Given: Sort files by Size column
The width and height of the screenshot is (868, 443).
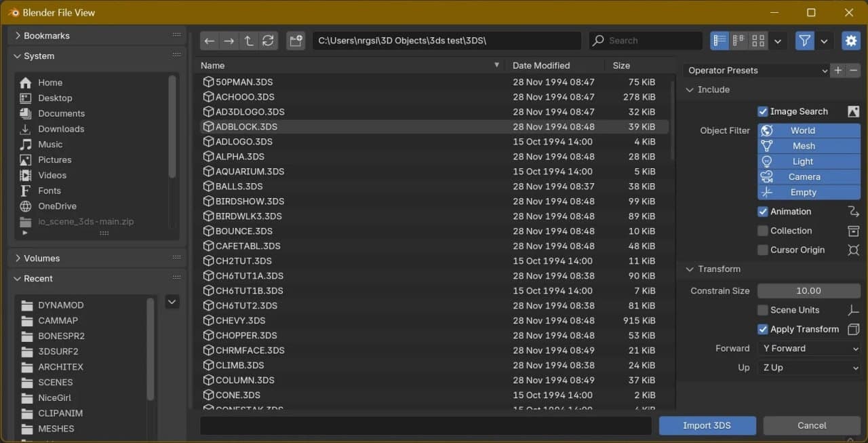Looking at the screenshot, I should point(637,66).
